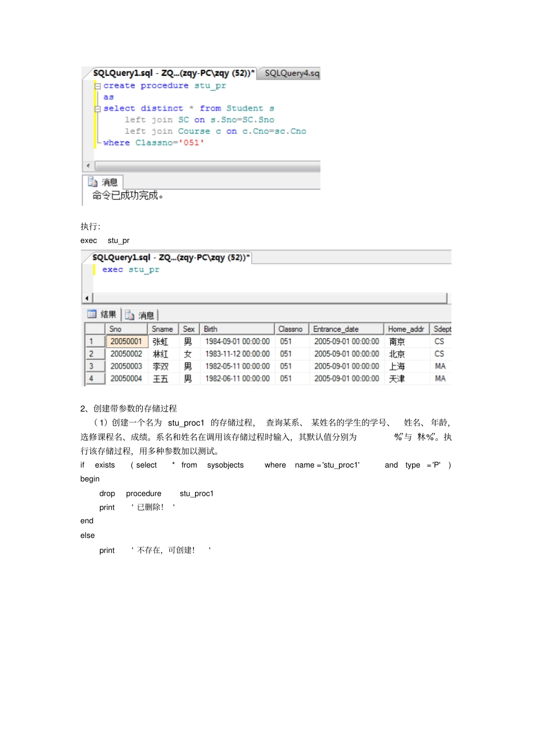Open the 消息 tab beside 结果
Image resolution: width=534 pixels, height=756 pixels.
[141, 315]
